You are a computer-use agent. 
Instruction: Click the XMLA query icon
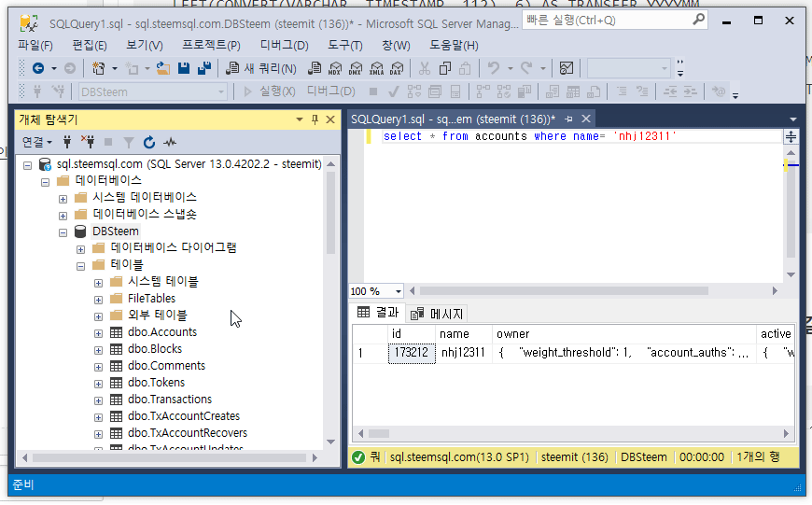[x=376, y=68]
